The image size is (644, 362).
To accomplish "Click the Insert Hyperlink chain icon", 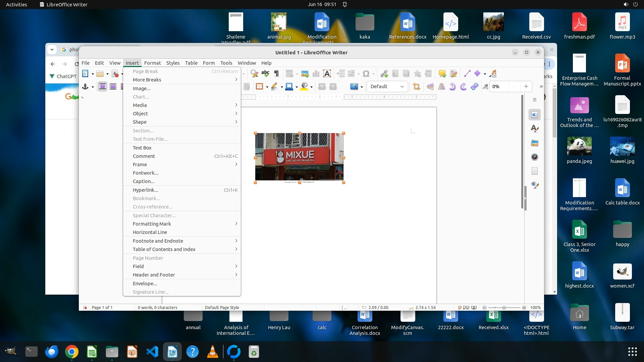I will [384, 74].
